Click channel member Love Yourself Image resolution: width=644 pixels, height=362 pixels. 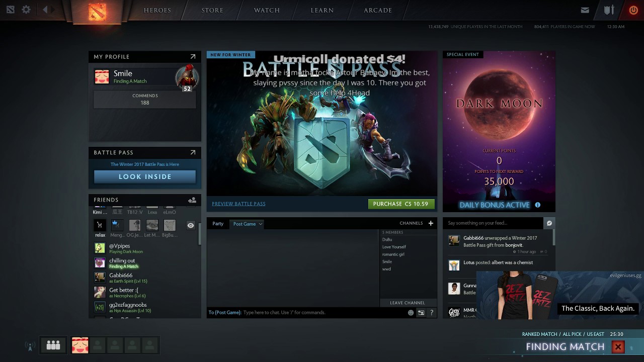(x=394, y=247)
